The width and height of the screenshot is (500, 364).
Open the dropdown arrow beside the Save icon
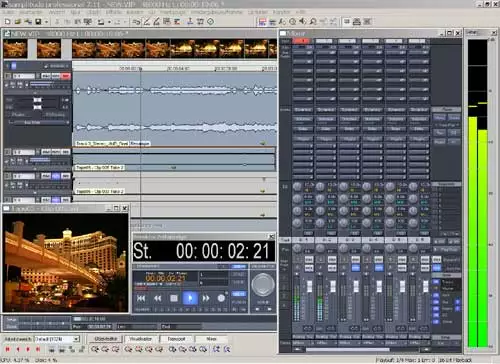point(46,22)
